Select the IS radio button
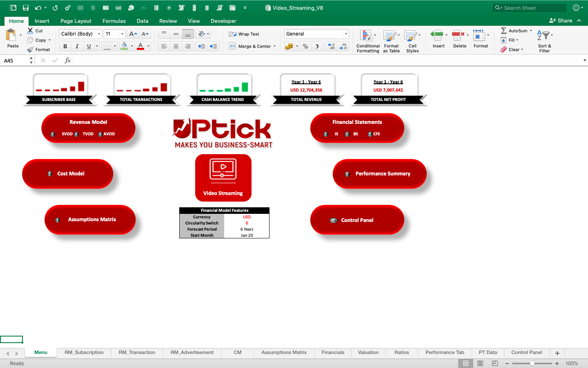Screen dimensions: 588x368 pyautogui.click(x=325, y=134)
